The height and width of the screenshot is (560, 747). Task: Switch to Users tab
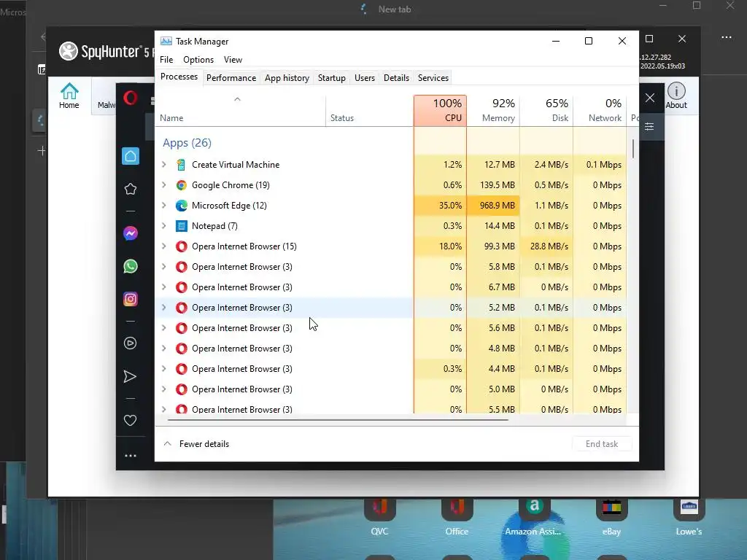click(365, 77)
